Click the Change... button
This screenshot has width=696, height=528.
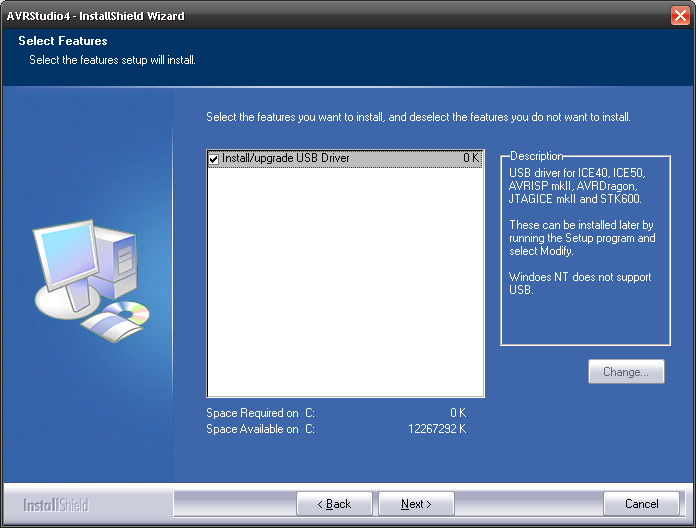click(x=626, y=372)
